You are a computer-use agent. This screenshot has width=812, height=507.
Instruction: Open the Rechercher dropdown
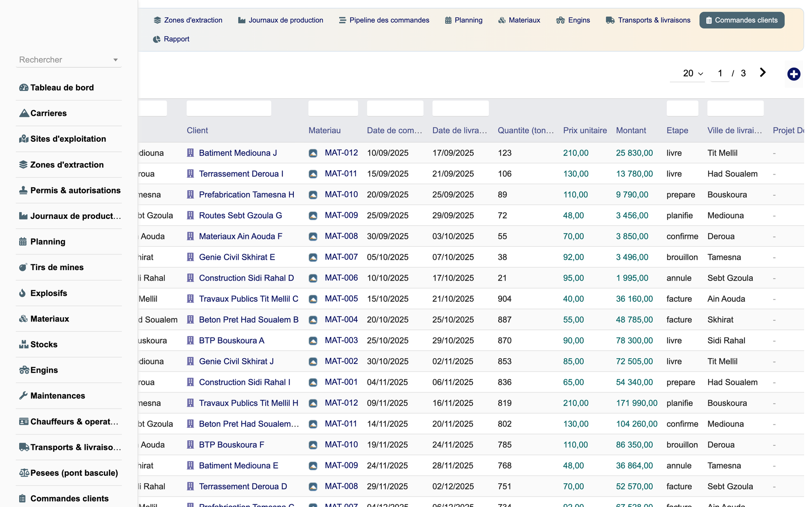click(x=116, y=60)
